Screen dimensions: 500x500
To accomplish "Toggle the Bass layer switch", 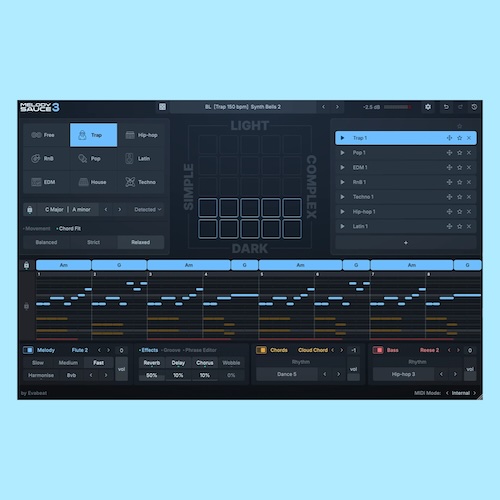I will tap(378, 350).
